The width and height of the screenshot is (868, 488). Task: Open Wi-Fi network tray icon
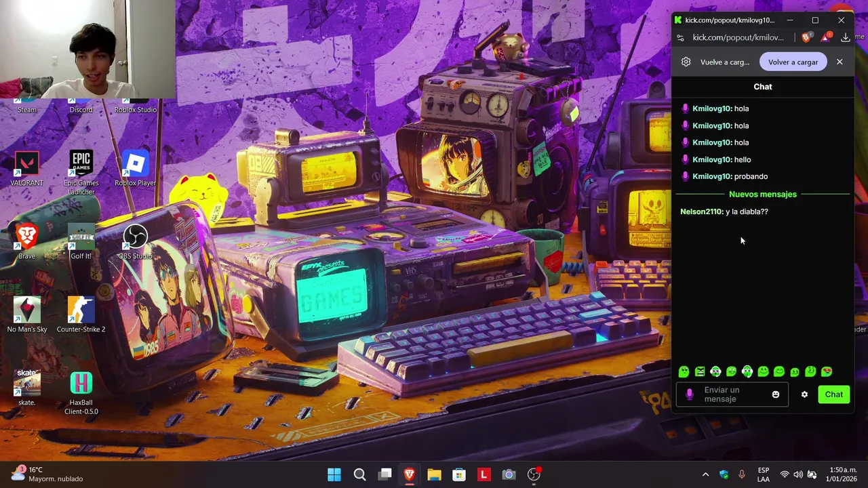[x=785, y=474]
